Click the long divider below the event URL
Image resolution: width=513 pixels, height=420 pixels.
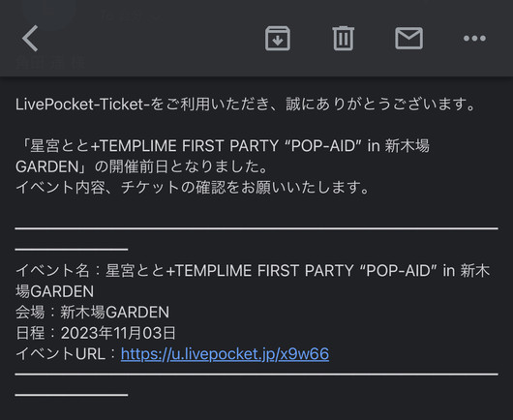click(x=256, y=374)
